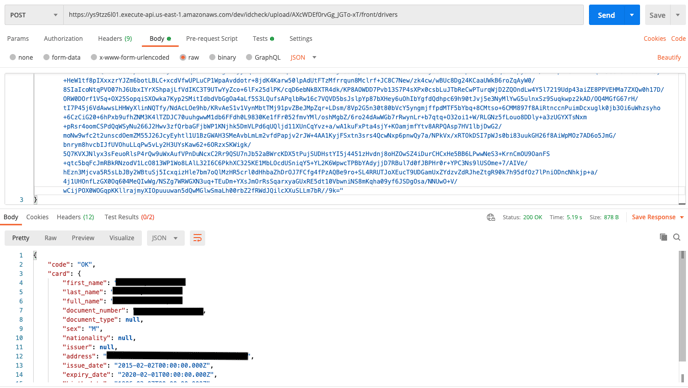
Task: Click the Save button
Action: [657, 15]
